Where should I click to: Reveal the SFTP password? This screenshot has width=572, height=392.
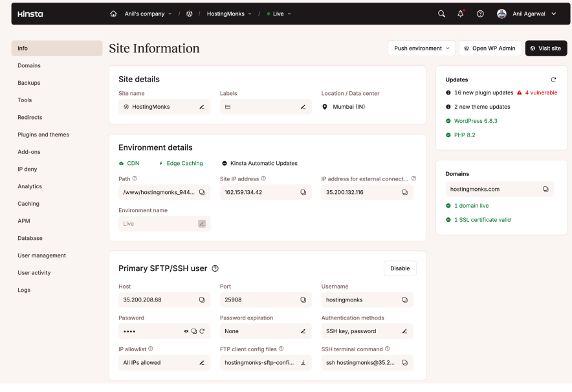pyautogui.click(x=186, y=331)
